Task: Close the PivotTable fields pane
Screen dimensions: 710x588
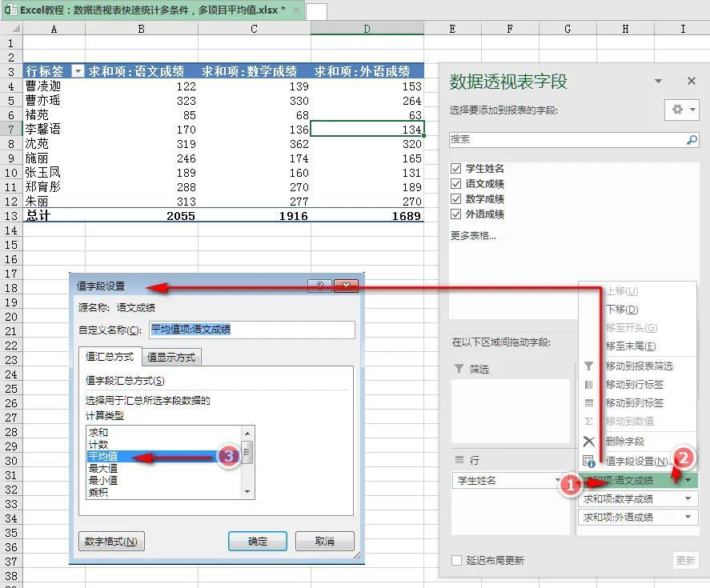Action: tap(691, 81)
